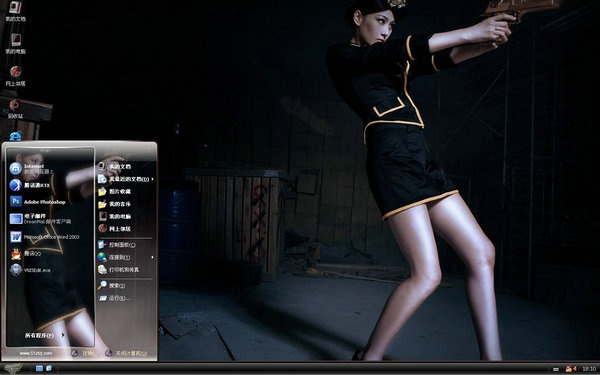This screenshot has width=600, height=375.
Task: Open the Recycle Bin desktop icon
Action: click(x=15, y=109)
